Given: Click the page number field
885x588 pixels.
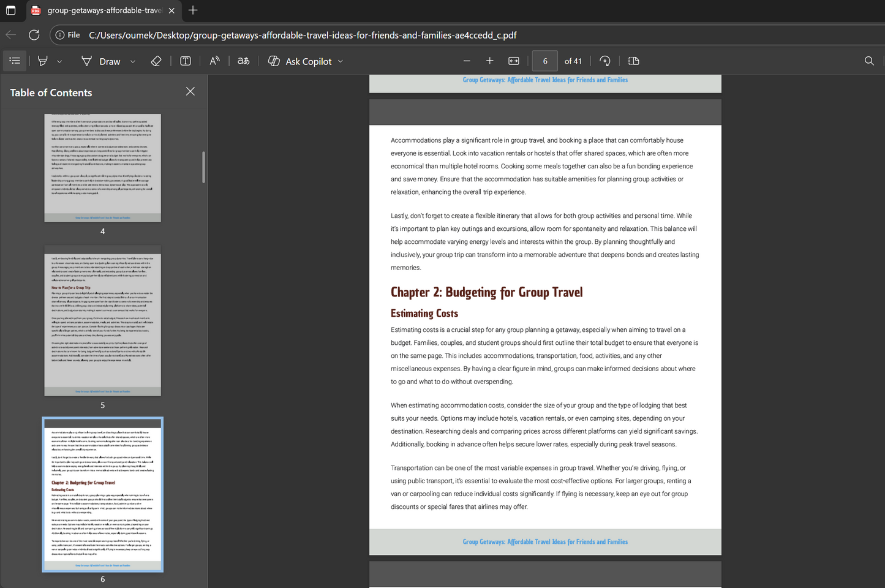Looking at the screenshot, I should click(x=544, y=61).
